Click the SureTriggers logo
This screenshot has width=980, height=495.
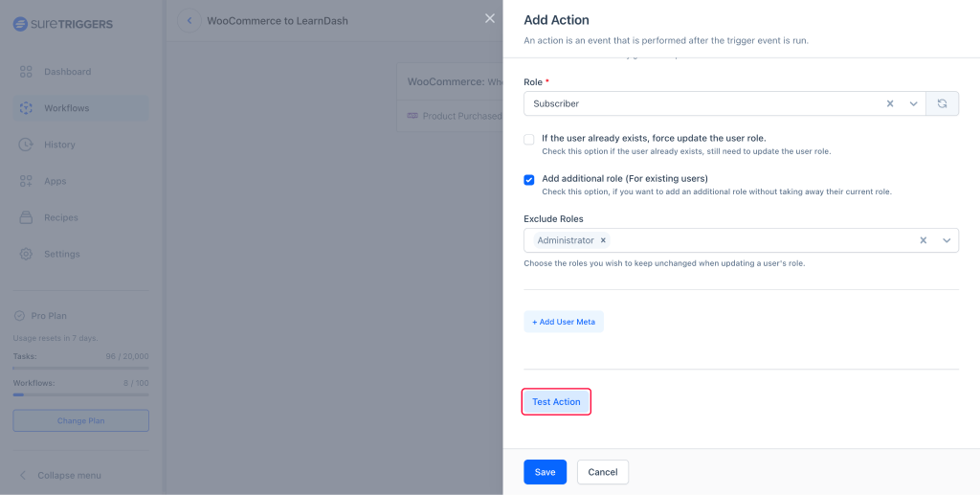(x=62, y=24)
